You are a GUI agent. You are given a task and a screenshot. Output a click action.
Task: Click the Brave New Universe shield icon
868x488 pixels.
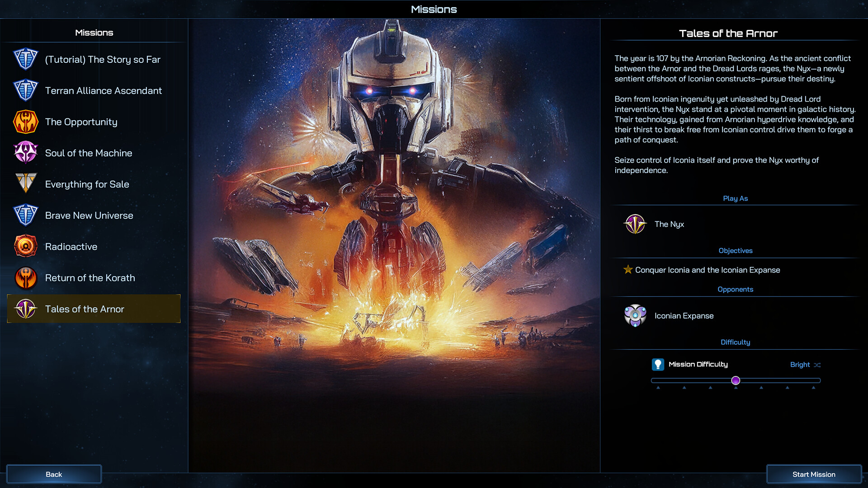[x=26, y=216]
